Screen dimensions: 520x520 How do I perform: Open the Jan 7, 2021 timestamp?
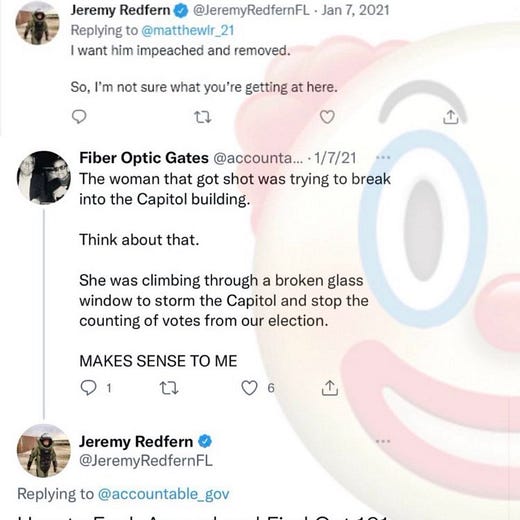(x=355, y=10)
